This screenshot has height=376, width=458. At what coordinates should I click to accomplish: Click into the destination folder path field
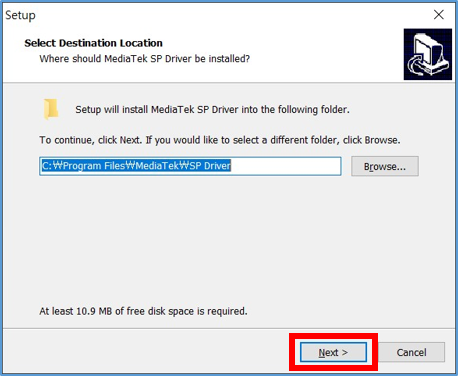[190, 166]
